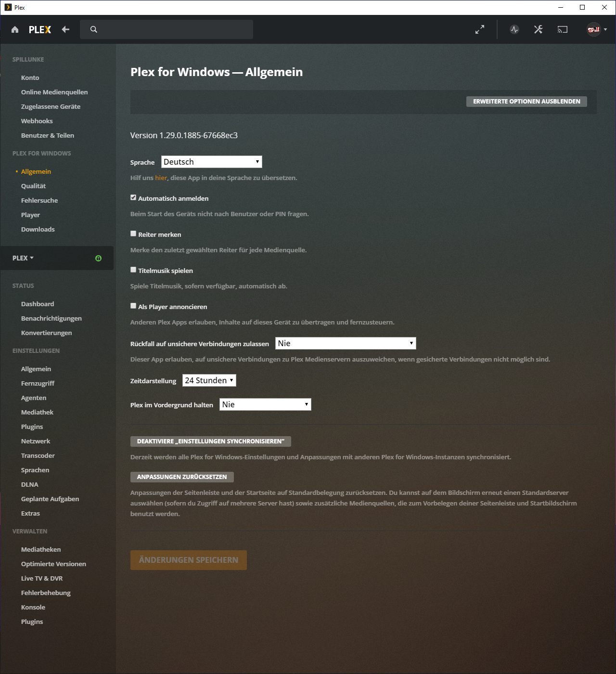
Task: Open Rückfall auf unsichere Verbindungen dropdown
Action: coord(346,343)
